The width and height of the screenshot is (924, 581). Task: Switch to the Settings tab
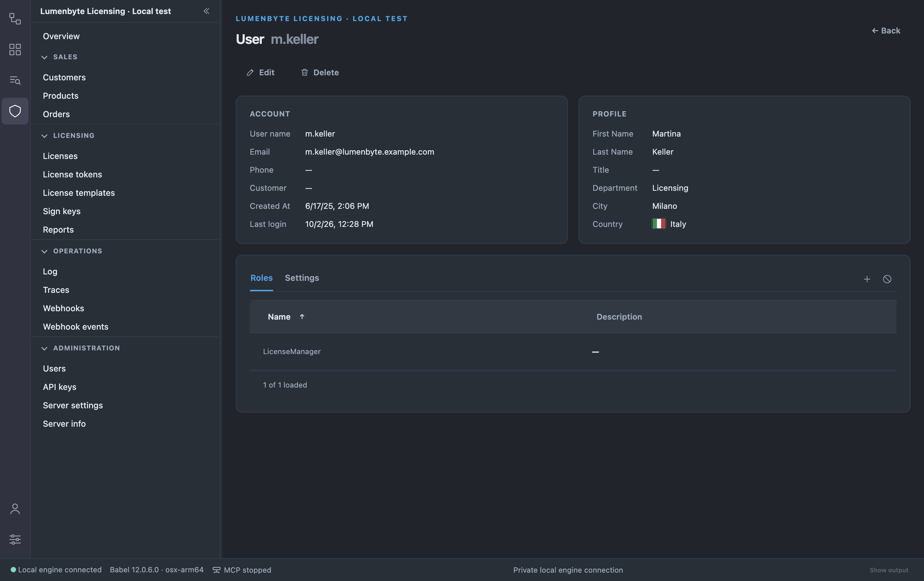[302, 278]
